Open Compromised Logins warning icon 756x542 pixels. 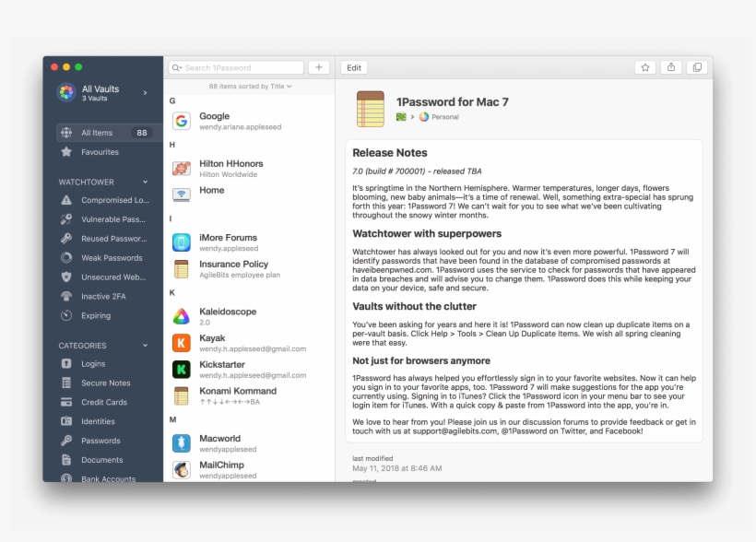66,200
